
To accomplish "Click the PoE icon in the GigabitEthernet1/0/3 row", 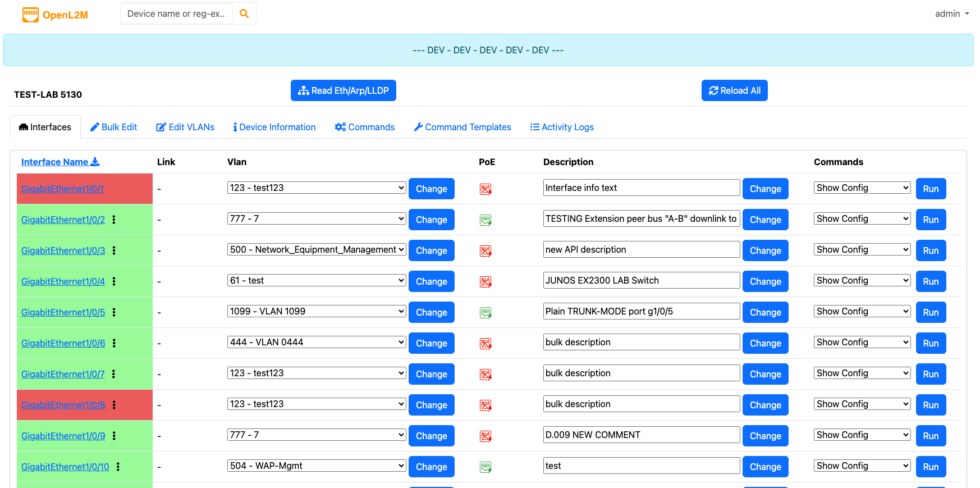I will coord(486,251).
